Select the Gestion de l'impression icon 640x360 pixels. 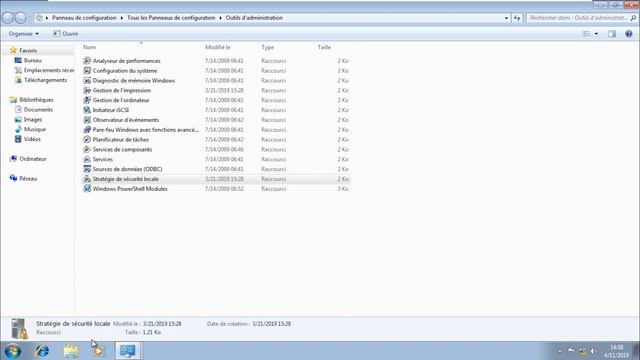[87, 90]
